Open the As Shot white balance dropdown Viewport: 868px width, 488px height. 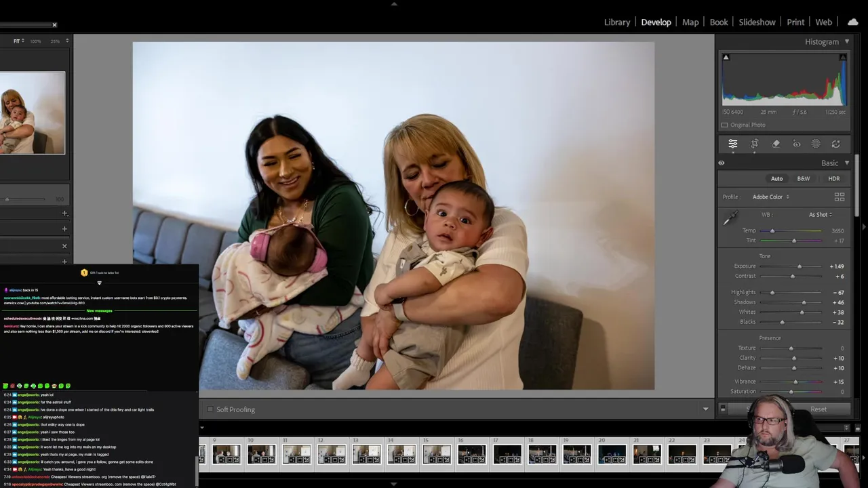pyautogui.click(x=821, y=215)
